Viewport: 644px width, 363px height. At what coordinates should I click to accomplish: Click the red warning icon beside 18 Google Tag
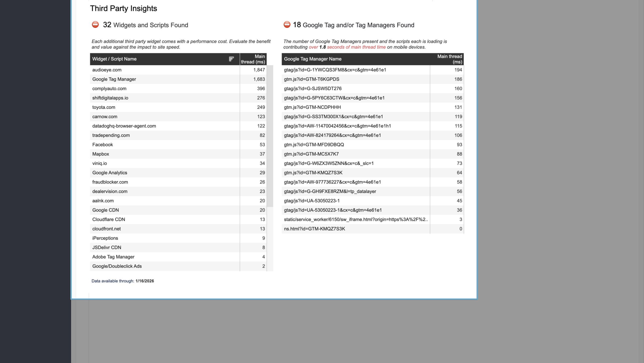[287, 25]
